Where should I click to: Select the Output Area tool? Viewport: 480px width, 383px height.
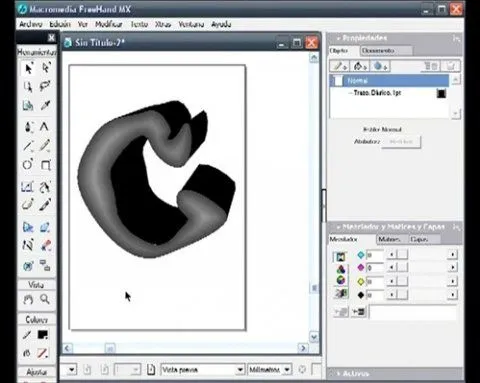pyautogui.click(x=28, y=105)
